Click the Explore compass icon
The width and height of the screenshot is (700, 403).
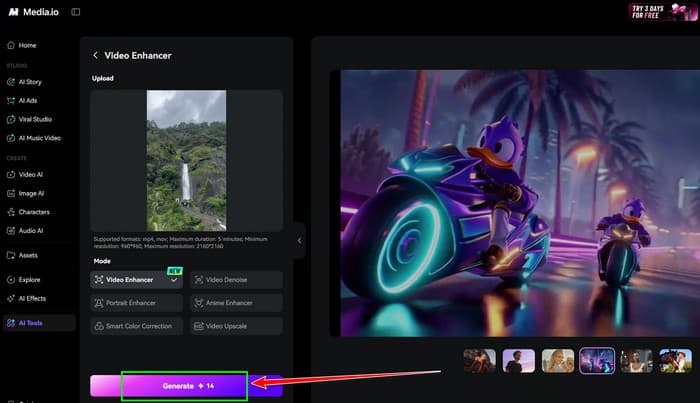coord(11,280)
